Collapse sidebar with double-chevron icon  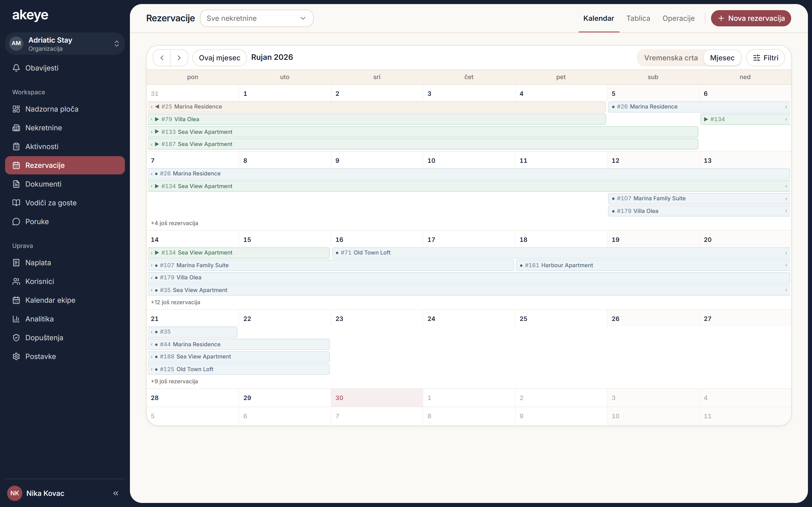point(116,493)
